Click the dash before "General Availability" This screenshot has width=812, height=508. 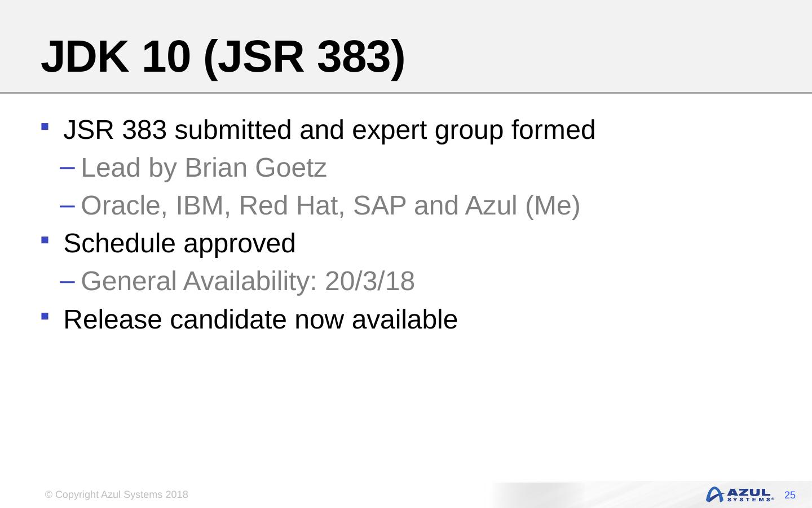pos(67,281)
